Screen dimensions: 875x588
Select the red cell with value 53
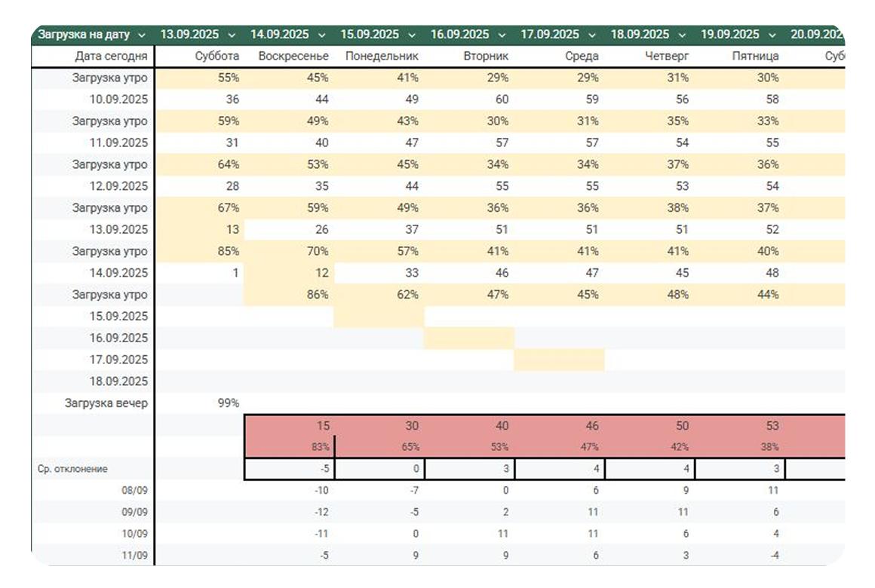[x=772, y=426]
